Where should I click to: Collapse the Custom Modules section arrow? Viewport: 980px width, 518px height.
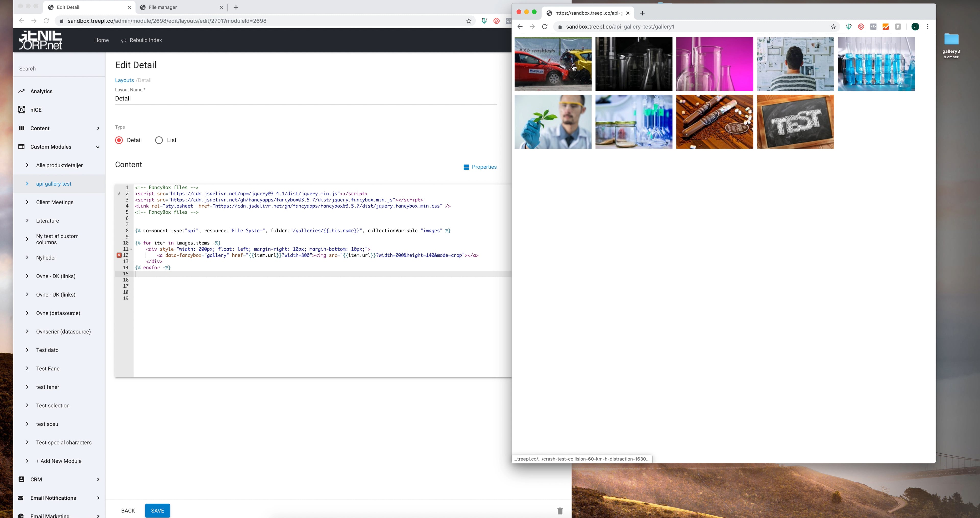(98, 147)
